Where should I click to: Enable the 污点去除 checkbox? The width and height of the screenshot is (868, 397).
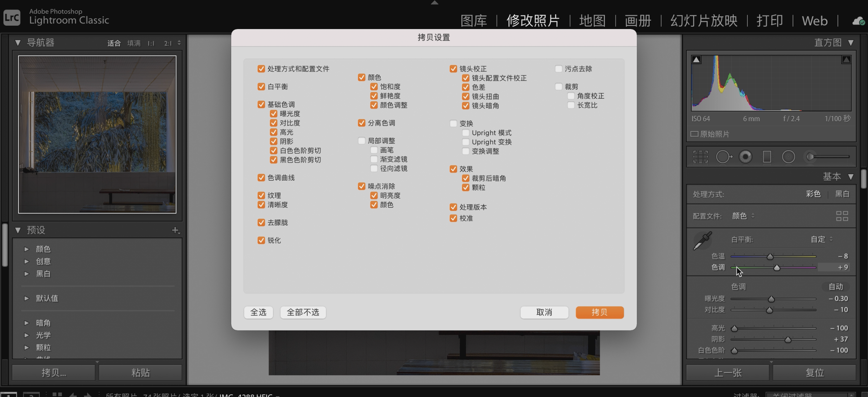pos(558,69)
